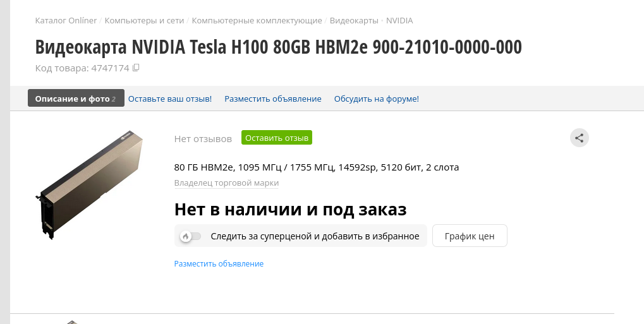The image size is (644, 324).
Task: Click the Видеокарта NVIDIA Tesla H100 title
Action: [278, 47]
